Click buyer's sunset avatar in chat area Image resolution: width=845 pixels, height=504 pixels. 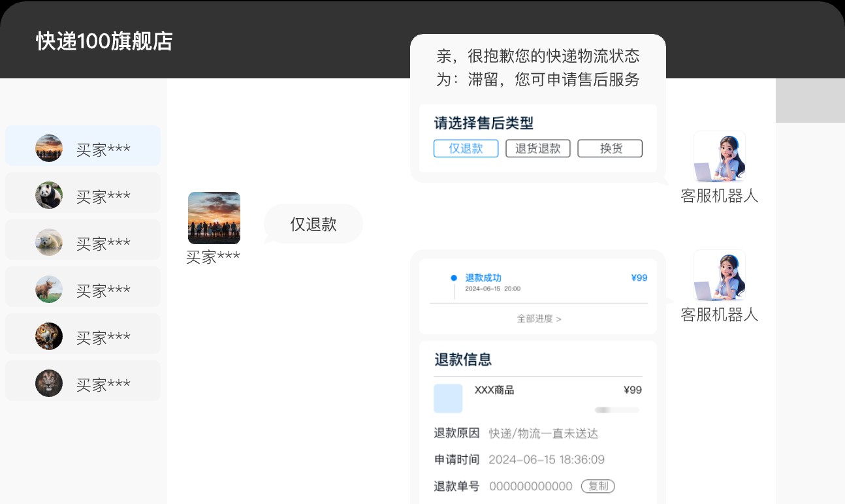click(x=214, y=218)
